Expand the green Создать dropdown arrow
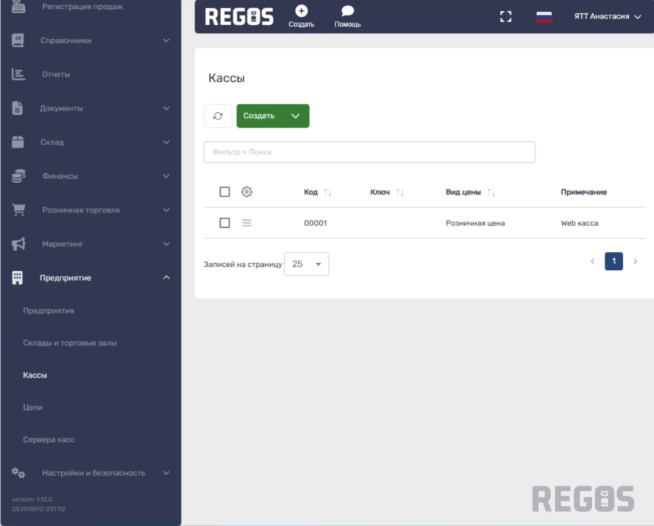Image resolution: width=654 pixels, height=526 pixels. point(295,116)
